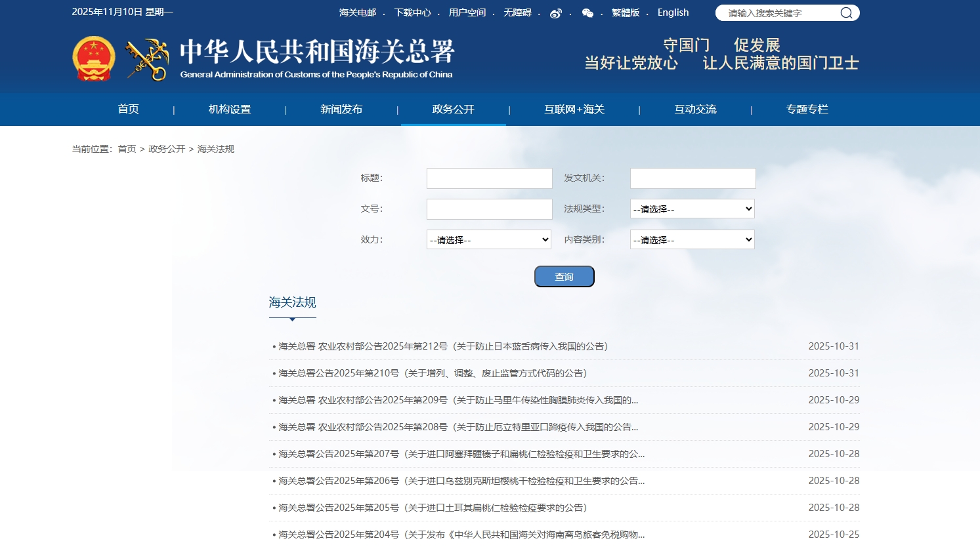Open the 机构设置 navigation menu

click(230, 110)
